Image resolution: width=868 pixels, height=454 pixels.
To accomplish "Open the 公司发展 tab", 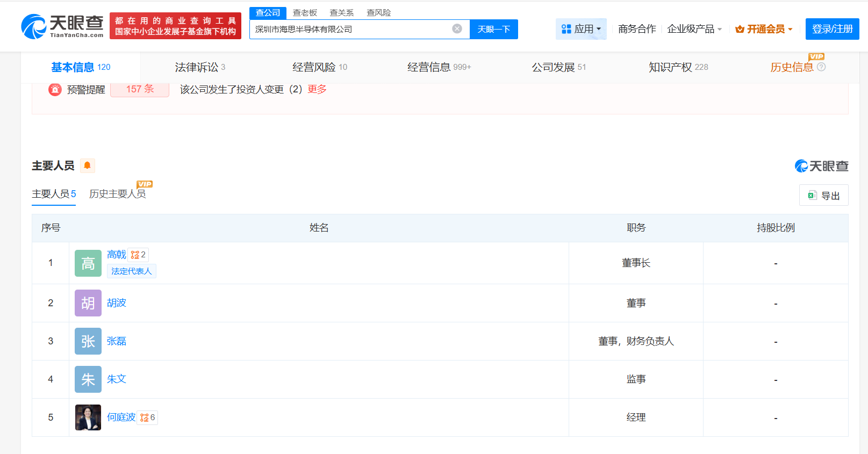I will point(558,67).
